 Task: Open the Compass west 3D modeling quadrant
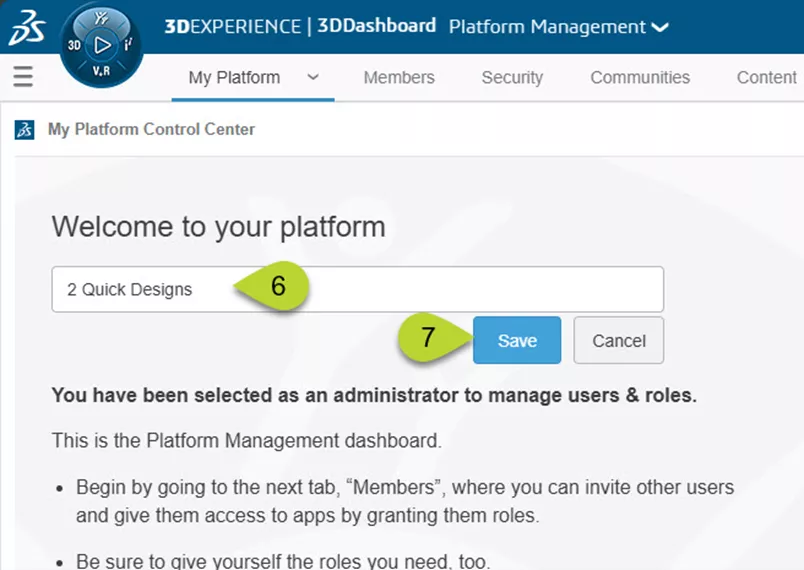pyautogui.click(x=74, y=46)
